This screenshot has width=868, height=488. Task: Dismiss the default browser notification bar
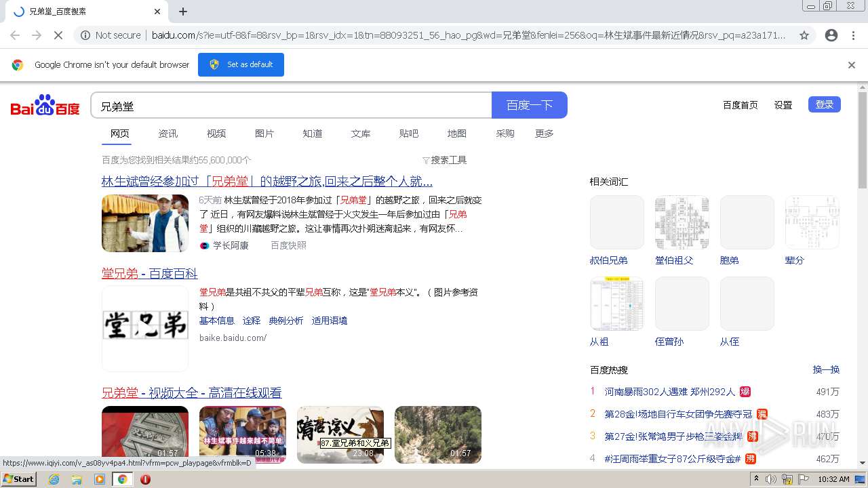tap(852, 65)
